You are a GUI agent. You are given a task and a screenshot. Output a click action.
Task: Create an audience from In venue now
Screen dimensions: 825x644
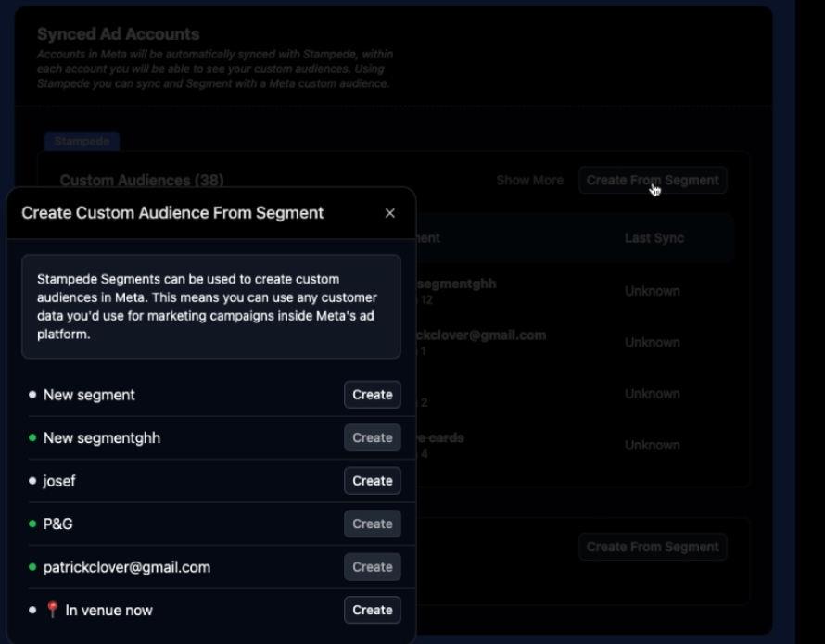click(372, 610)
